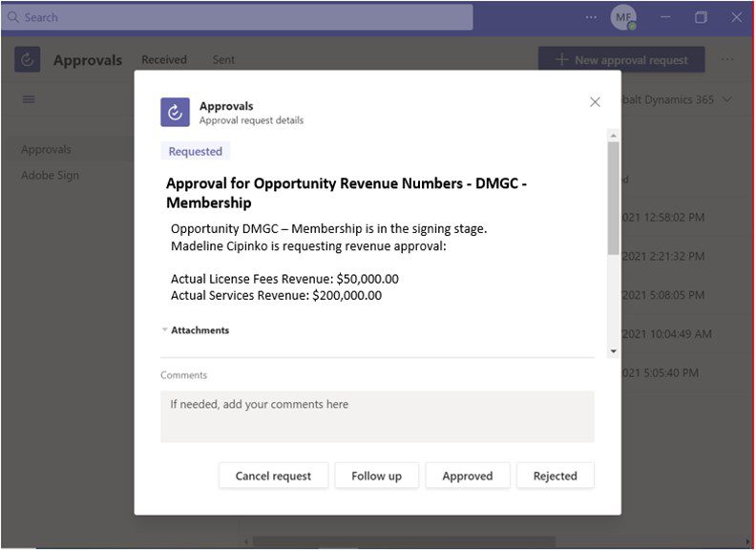
Task: Collapse the Attachments section
Action: click(165, 330)
